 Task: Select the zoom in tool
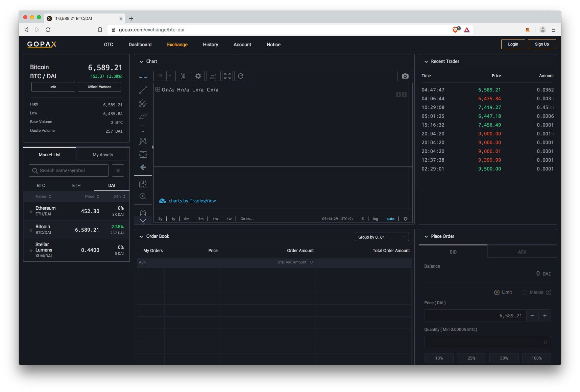143,197
